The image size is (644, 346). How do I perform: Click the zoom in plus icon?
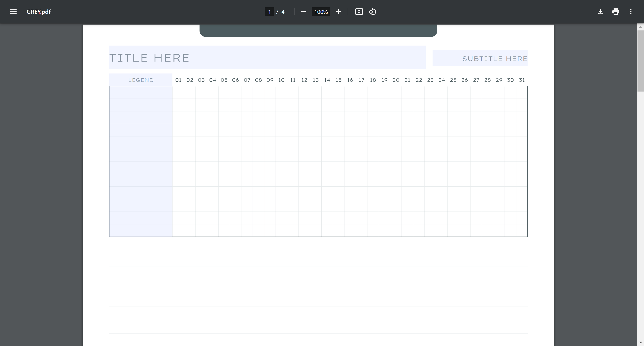(x=339, y=12)
